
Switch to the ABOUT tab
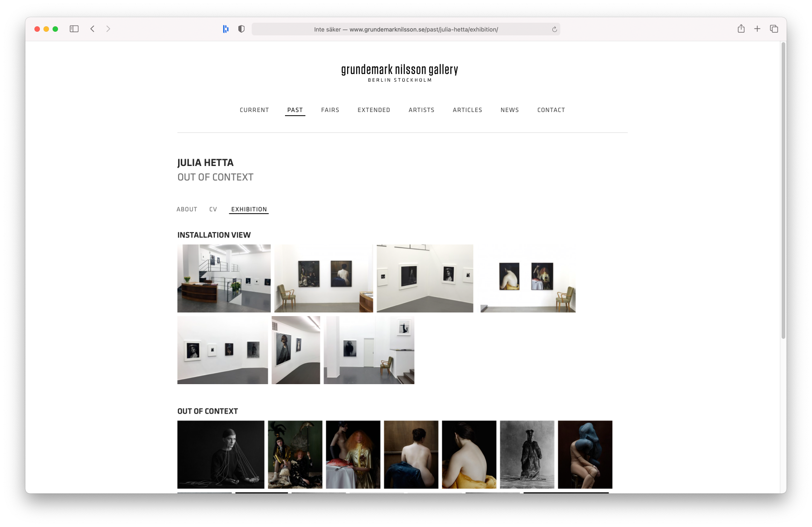187,210
